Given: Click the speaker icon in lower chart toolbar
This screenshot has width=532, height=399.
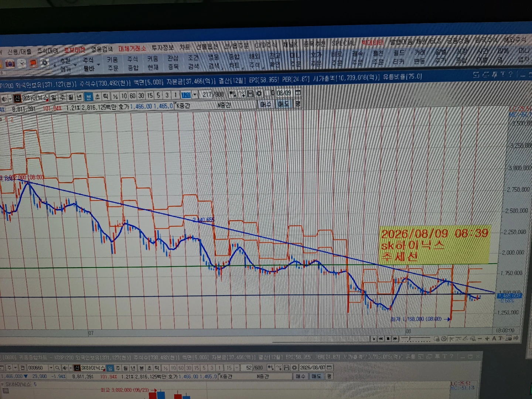Looking at the screenshot, I should 65,368.
